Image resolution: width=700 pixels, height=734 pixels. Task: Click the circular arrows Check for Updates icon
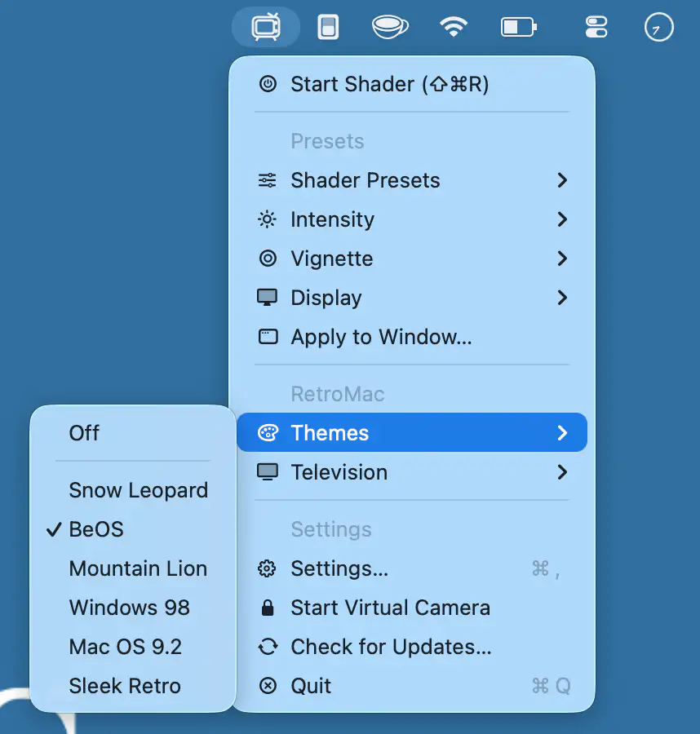(x=268, y=647)
